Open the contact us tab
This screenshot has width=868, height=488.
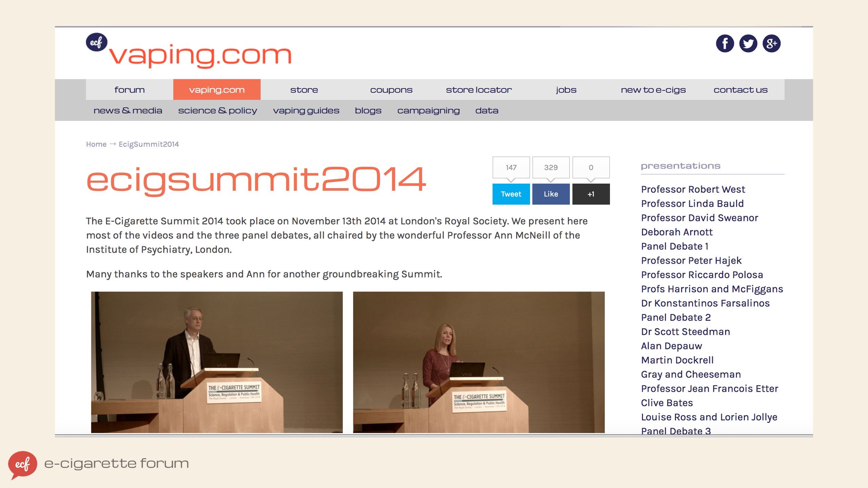point(741,90)
